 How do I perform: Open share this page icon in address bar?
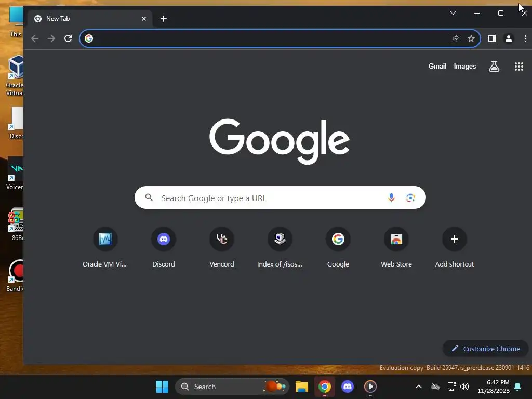455,38
